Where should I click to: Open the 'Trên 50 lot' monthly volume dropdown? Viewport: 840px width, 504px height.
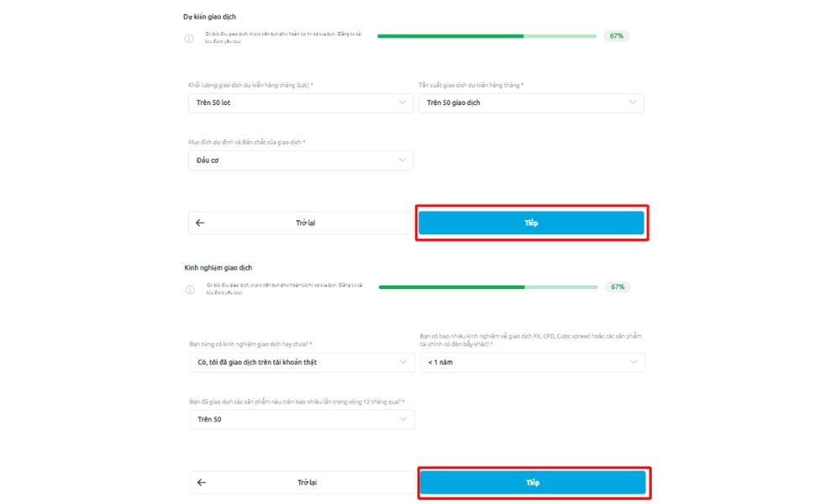coord(300,102)
